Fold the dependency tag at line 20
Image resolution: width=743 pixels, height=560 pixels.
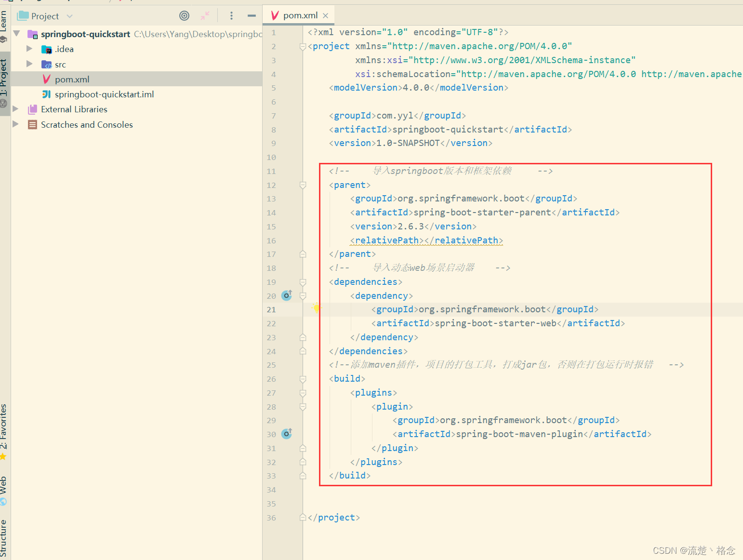(x=303, y=296)
